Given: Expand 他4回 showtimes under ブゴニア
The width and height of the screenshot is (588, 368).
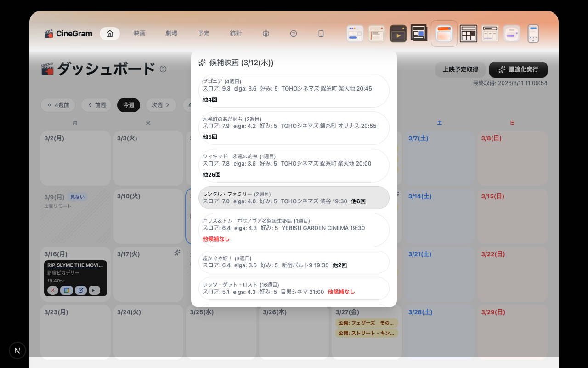Looking at the screenshot, I should 210,99.
